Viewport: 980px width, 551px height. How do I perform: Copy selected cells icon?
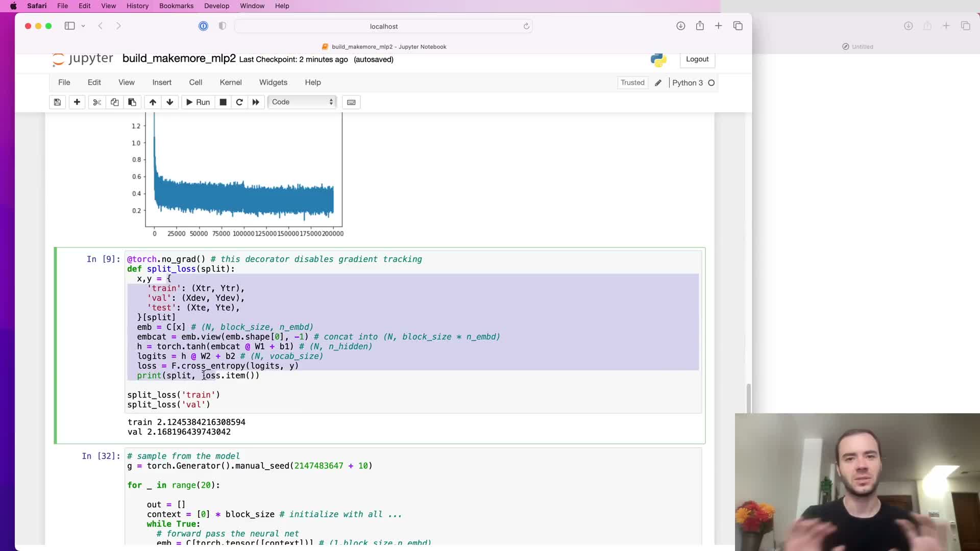pyautogui.click(x=114, y=102)
